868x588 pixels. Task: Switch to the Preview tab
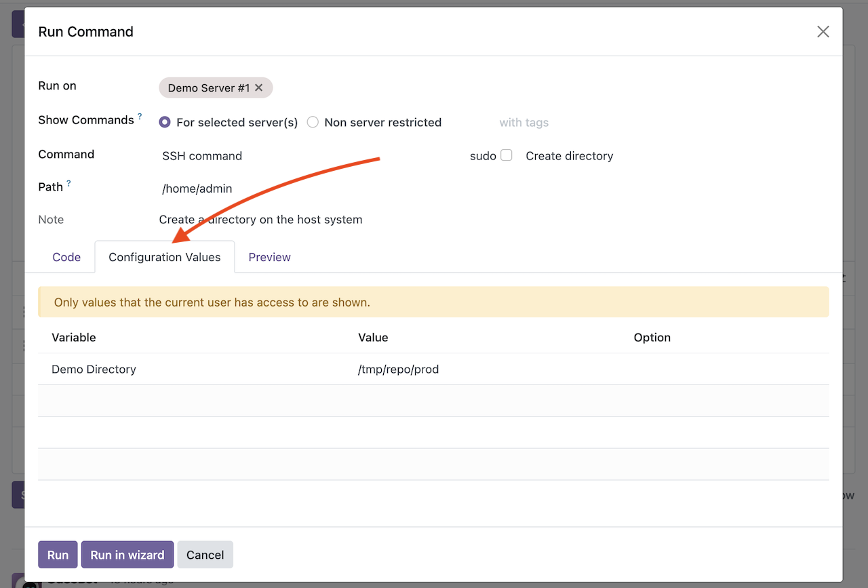pyautogui.click(x=269, y=257)
